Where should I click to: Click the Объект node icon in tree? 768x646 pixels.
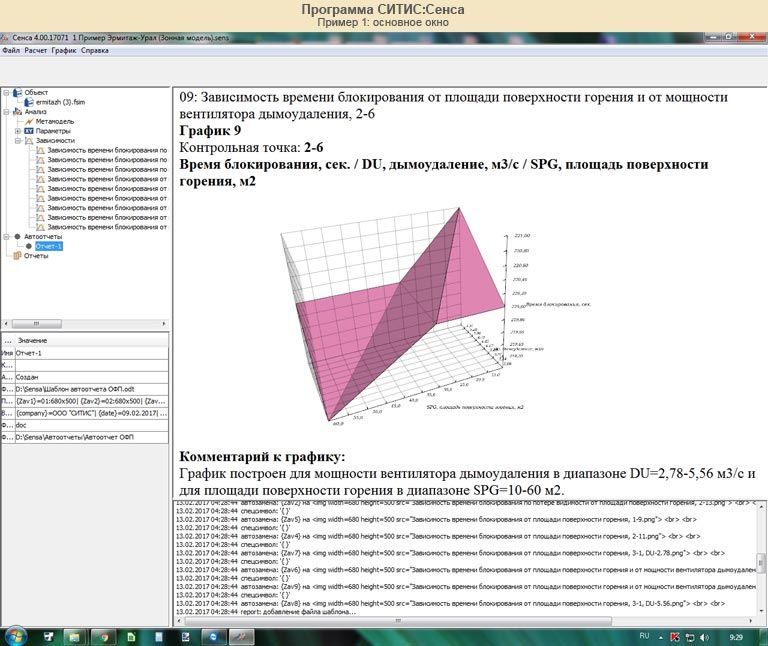tap(17, 92)
